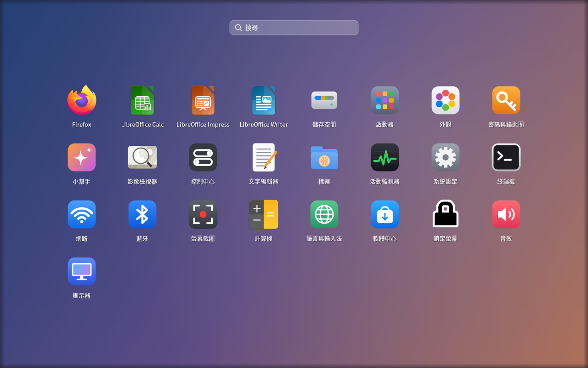Launch the 文字編輯器 text editor
The image size is (588, 368).
click(x=264, y=157)
